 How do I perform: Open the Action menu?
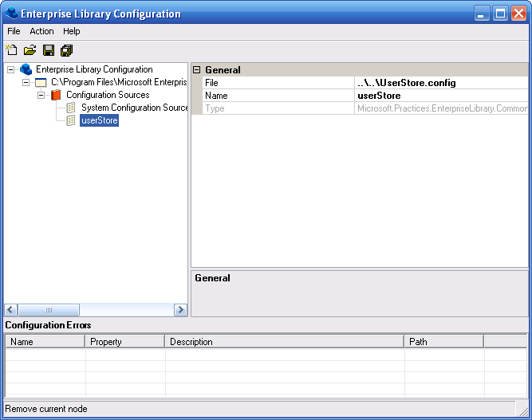(x=41, y=31)
